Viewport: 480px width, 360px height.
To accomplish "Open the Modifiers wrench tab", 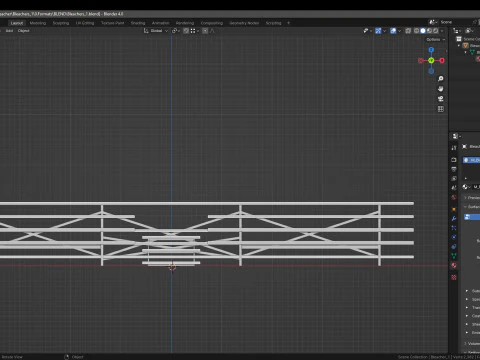I will click(x=454, y=219).
